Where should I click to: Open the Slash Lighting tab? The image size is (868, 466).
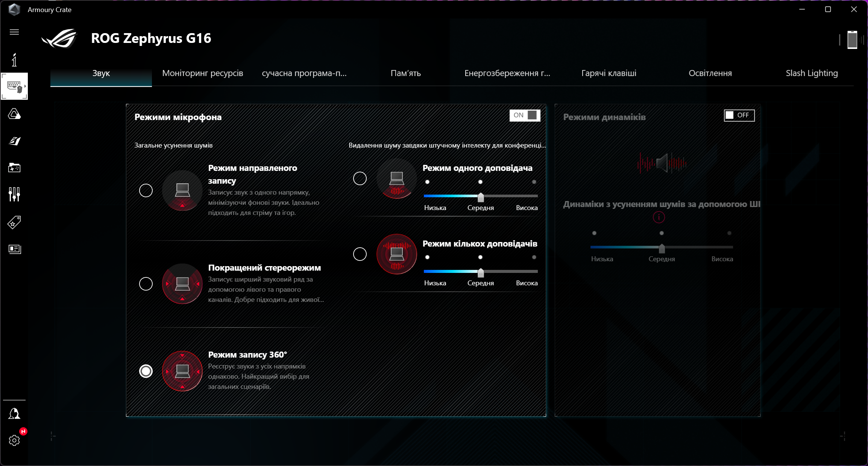tap(811, 73)
